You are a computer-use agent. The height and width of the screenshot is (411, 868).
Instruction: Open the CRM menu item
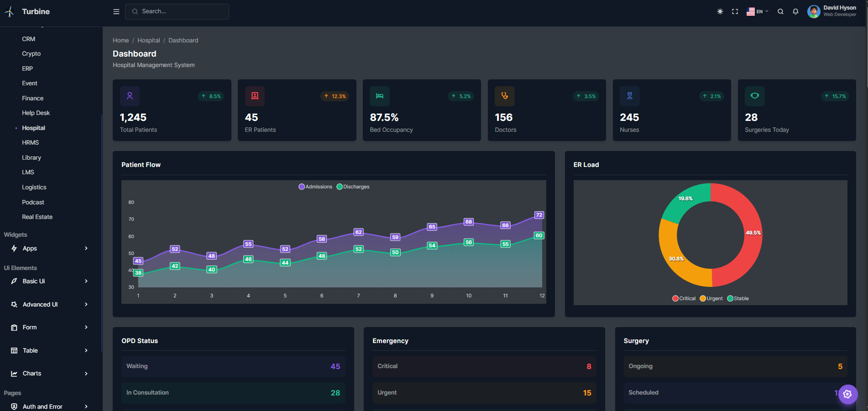(28, 39)
